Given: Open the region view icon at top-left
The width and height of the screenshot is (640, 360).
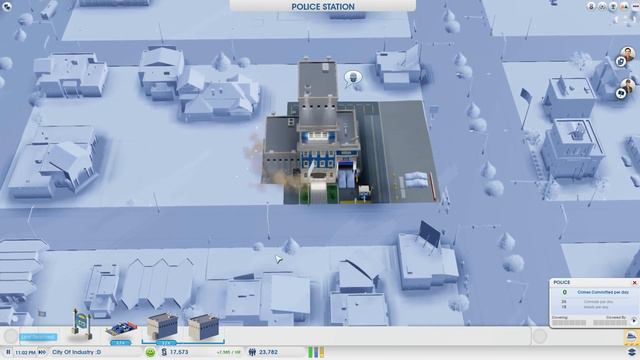Looking at the screenshot, I should (7, 7).
